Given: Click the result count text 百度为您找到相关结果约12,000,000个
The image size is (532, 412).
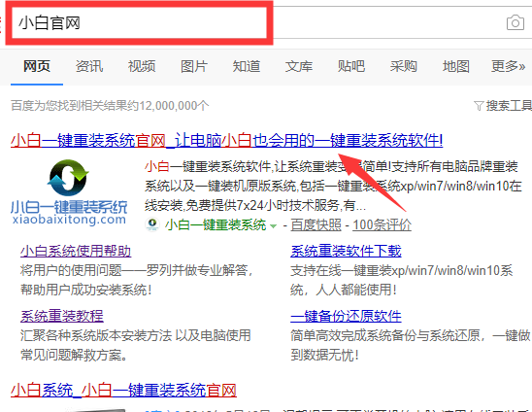Looking at the screenshot, I should click(x=110, y=106).
